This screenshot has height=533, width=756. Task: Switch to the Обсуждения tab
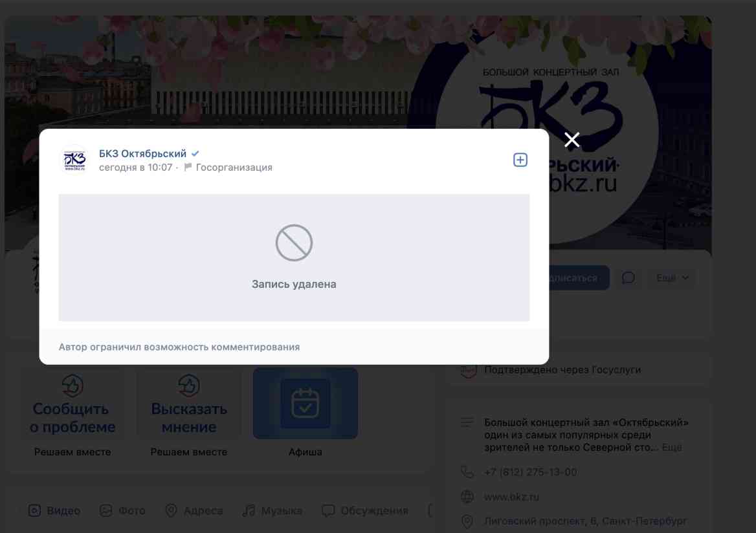pyautogui.click(x=365, y=511)
